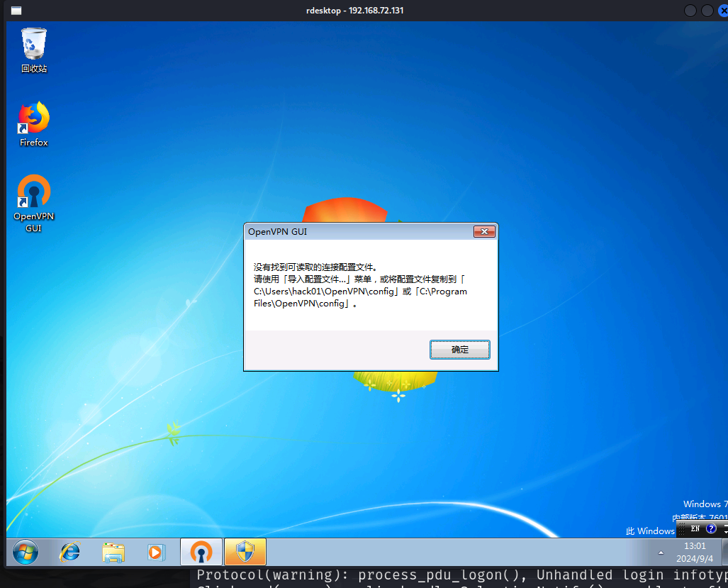Click the 确定 button in OpenVPN dialog
Screen dimensions: 728x588
pyautogui.click(x=459, y=350)
